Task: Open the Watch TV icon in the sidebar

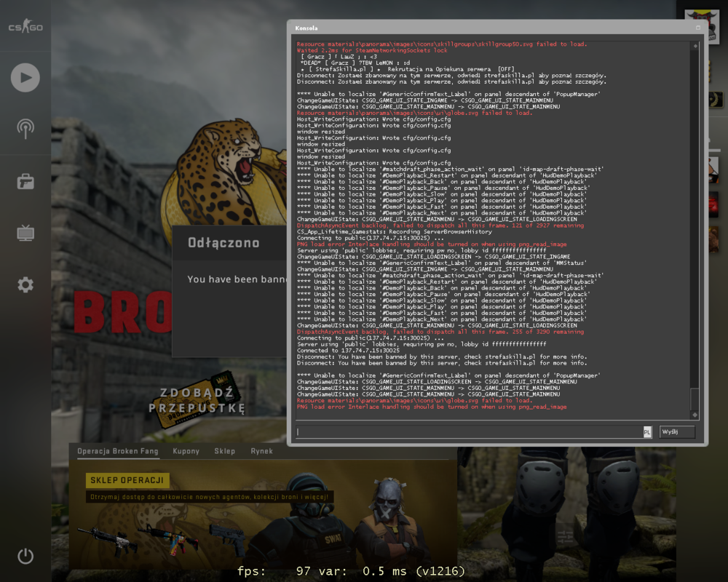Action: point(25,233)
